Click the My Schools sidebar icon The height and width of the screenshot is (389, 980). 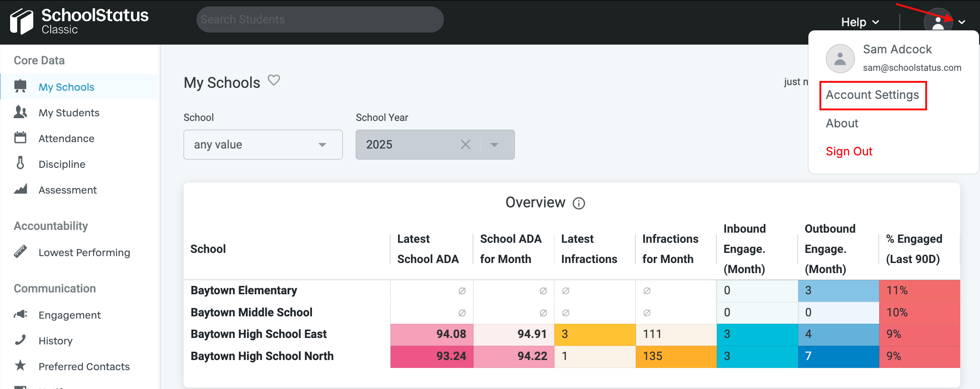20,86
